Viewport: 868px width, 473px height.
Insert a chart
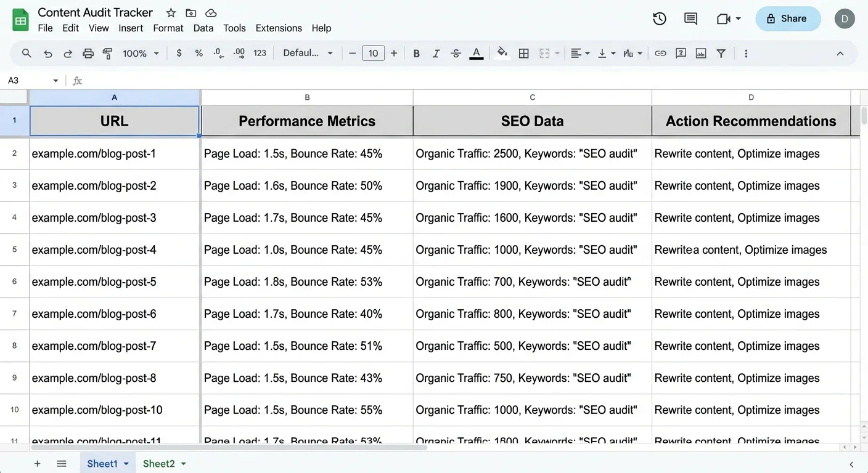coord(701,54)
